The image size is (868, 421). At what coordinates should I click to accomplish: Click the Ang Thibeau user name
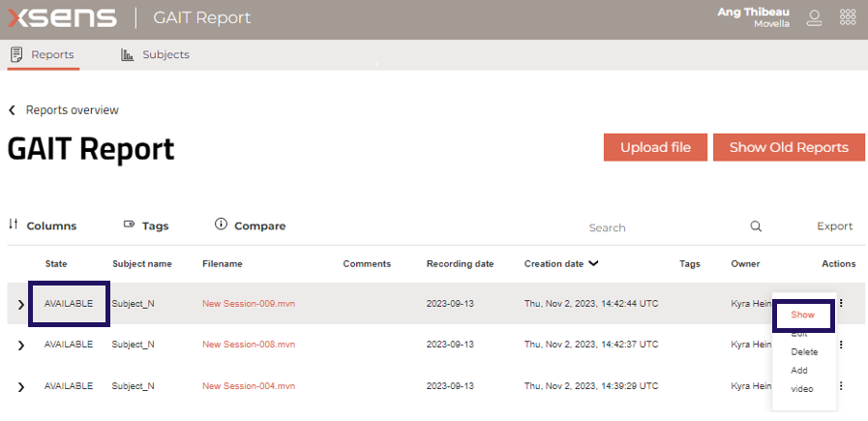point(754,13)
